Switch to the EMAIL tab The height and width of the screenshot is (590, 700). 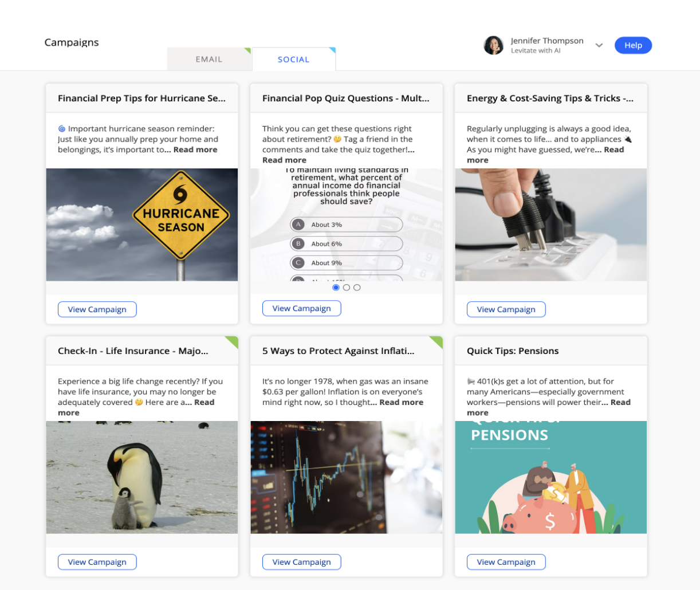209,59
